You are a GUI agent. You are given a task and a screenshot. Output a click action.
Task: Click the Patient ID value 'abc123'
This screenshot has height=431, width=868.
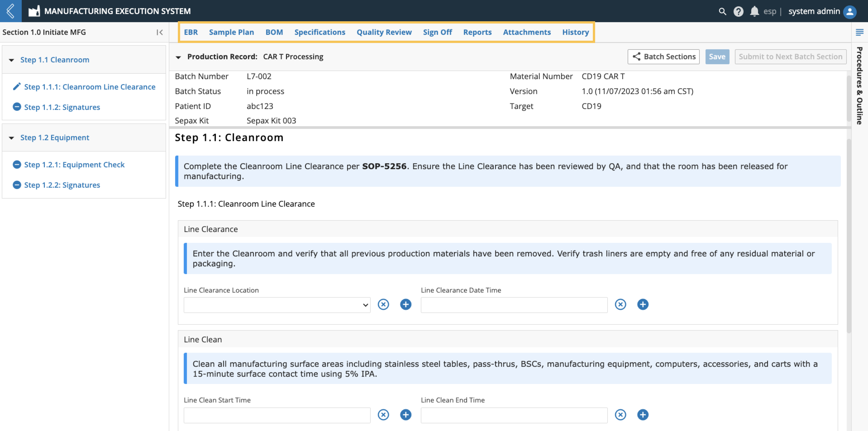pos(260,106)
